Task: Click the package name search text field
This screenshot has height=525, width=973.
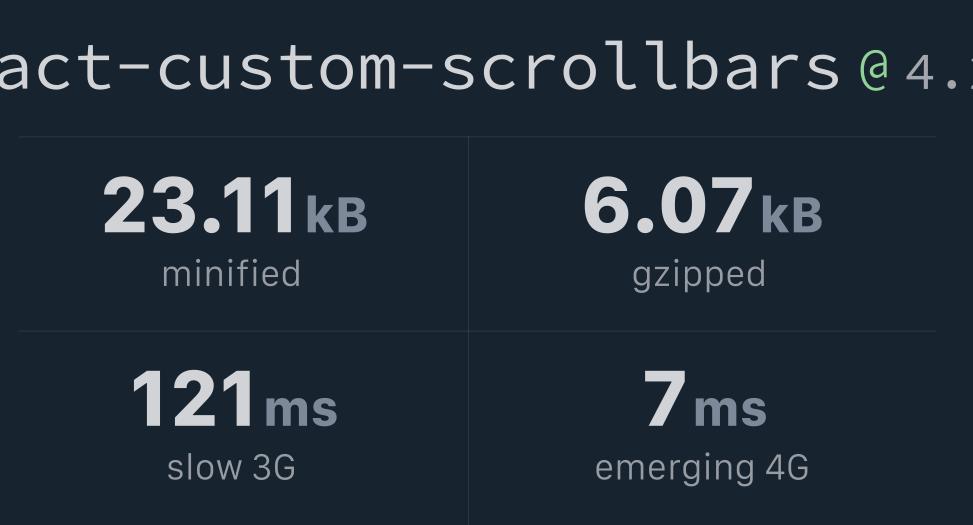Action: tap(486, 68)
